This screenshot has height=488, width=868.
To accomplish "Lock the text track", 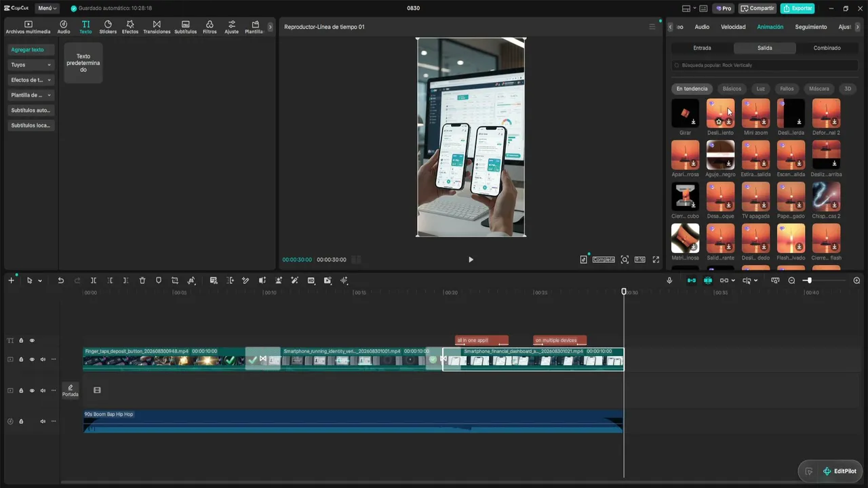I will pos(21,340).
